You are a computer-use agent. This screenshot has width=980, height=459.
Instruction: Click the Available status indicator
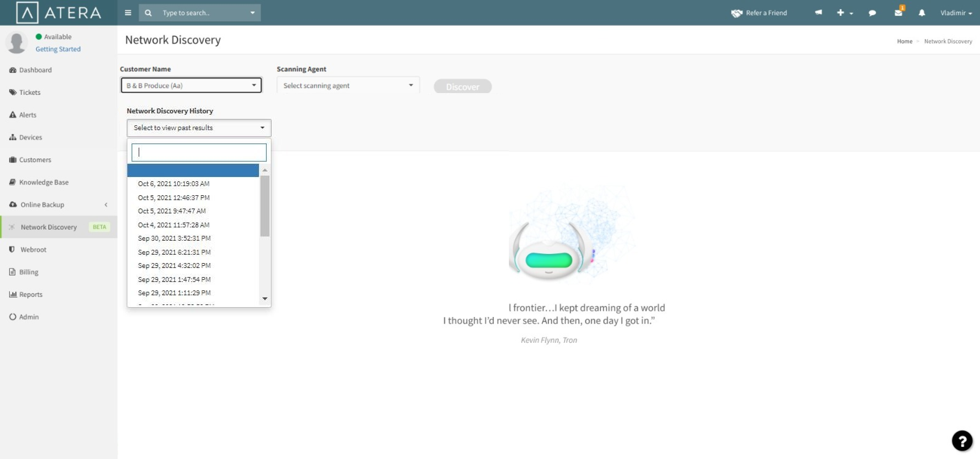click(54, 36)
